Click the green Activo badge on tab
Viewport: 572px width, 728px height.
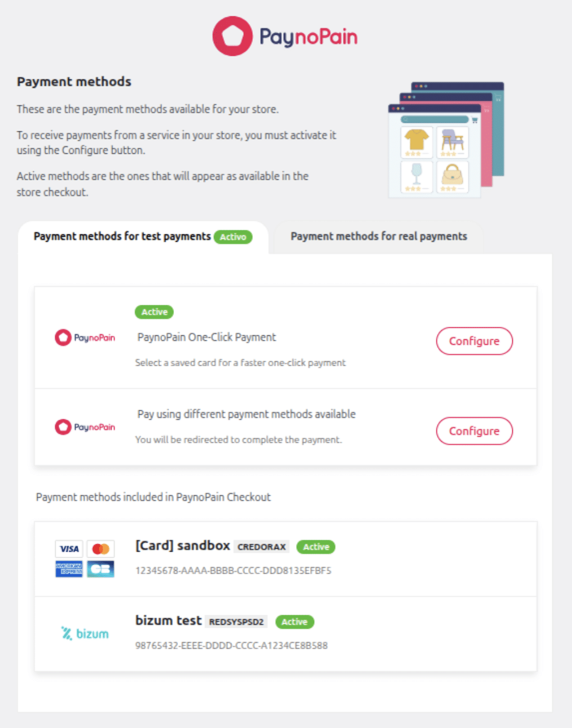(233, 237)
